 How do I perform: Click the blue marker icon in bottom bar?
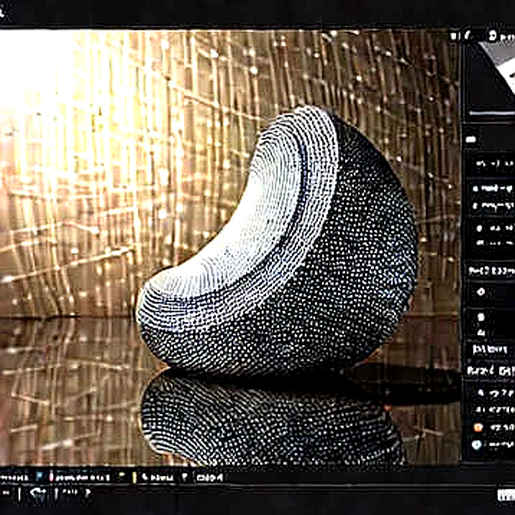click(39, 477)
